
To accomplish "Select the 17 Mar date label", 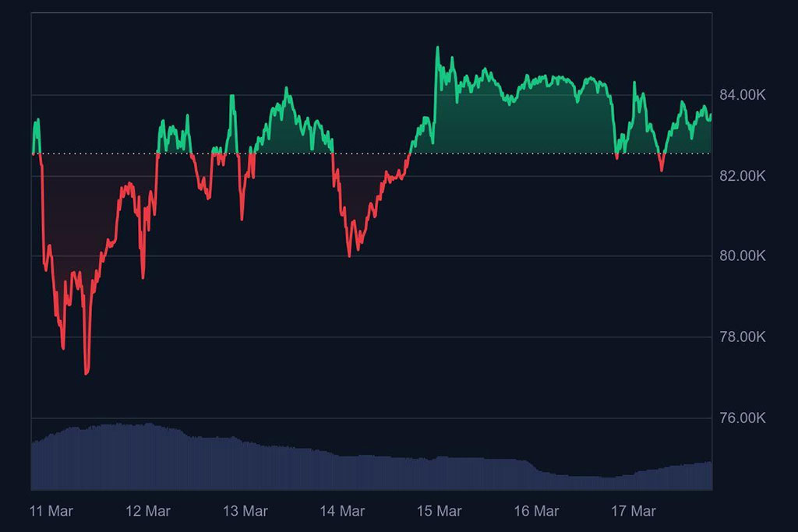I will click(633, 511).
